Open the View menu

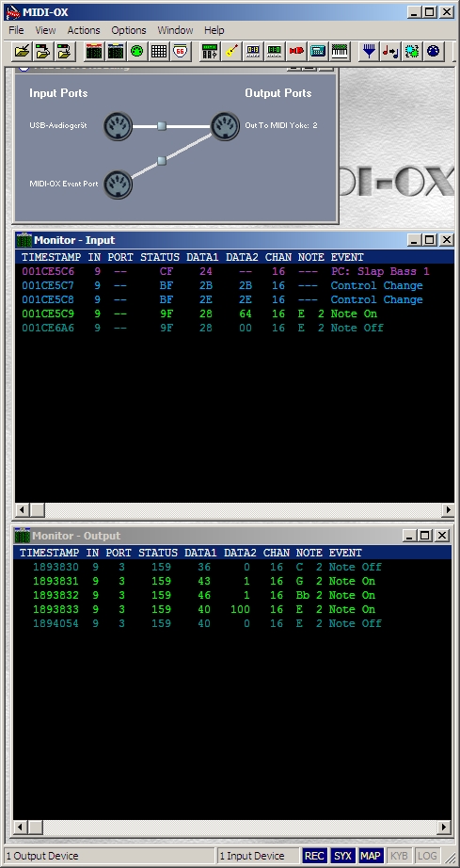45,30
